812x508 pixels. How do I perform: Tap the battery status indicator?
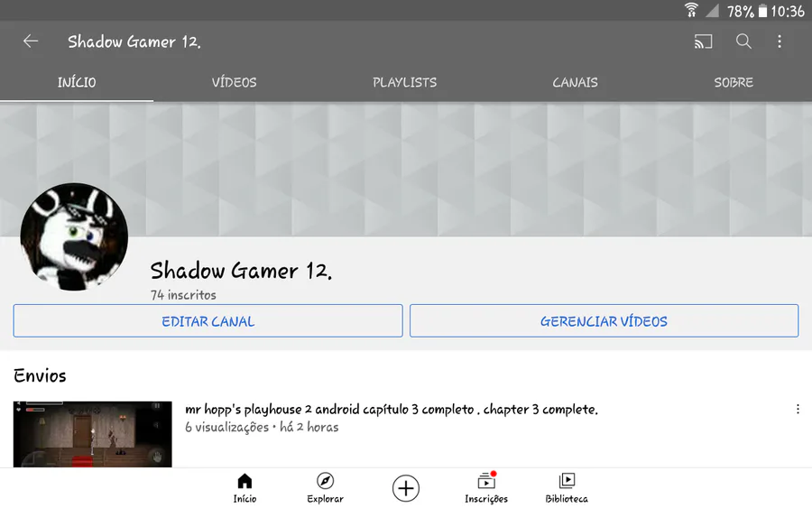762,11
